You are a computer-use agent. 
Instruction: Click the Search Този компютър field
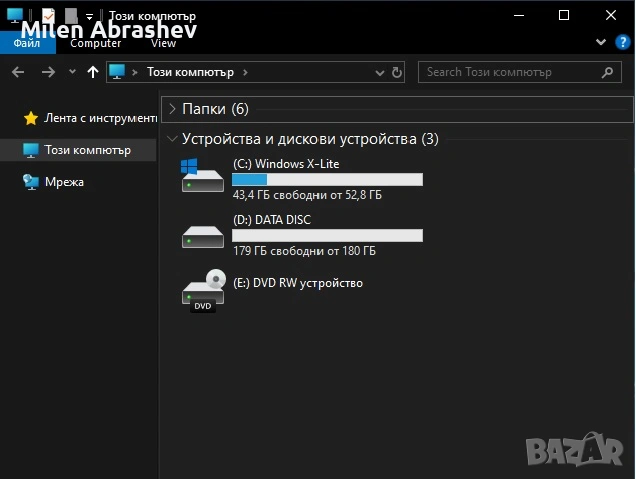pos(510,72)
